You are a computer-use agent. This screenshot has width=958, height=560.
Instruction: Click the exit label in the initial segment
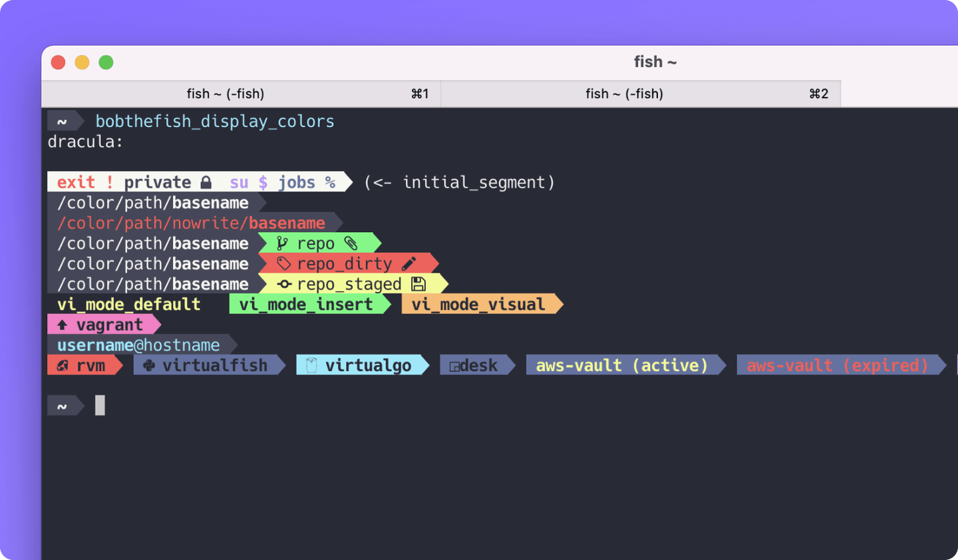pyautogui.click(x=76, y=181)
